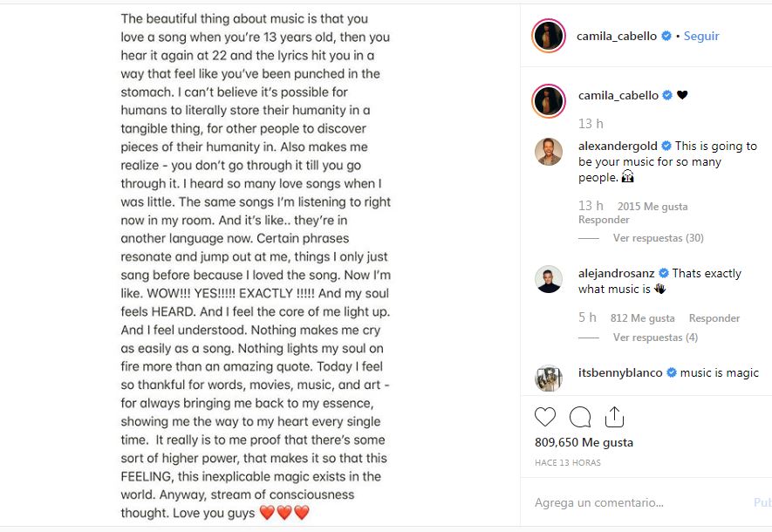The image size is (772, 532).
Task: Click the comment speech bubble icon
Action: [580, 416]
